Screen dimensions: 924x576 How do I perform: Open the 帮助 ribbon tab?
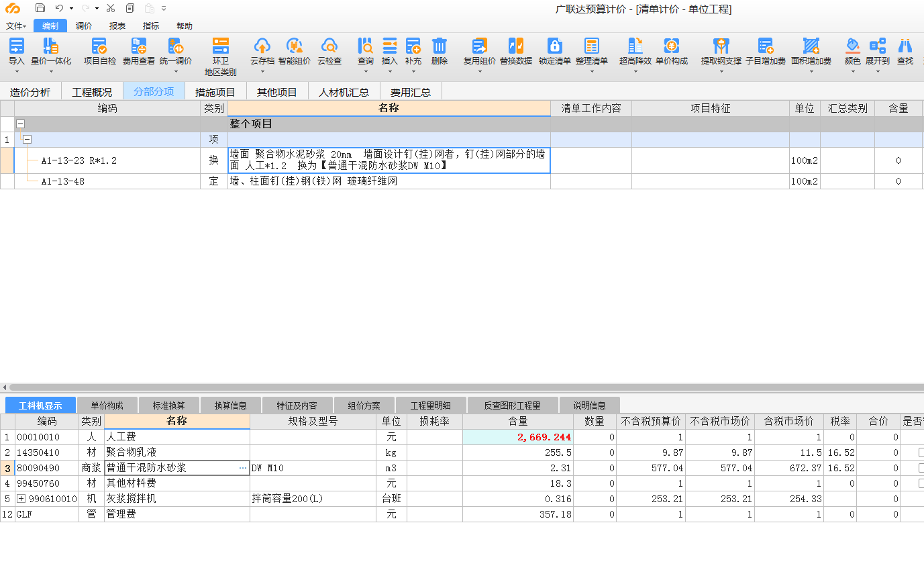(185, 26)
